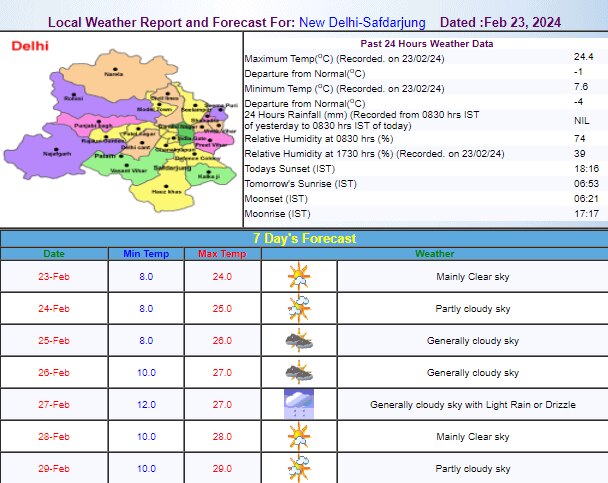This screenshot has height=483, width=608.
Task: Click tomorrow's sunrise time 06:53
Action: click(586, 184)
